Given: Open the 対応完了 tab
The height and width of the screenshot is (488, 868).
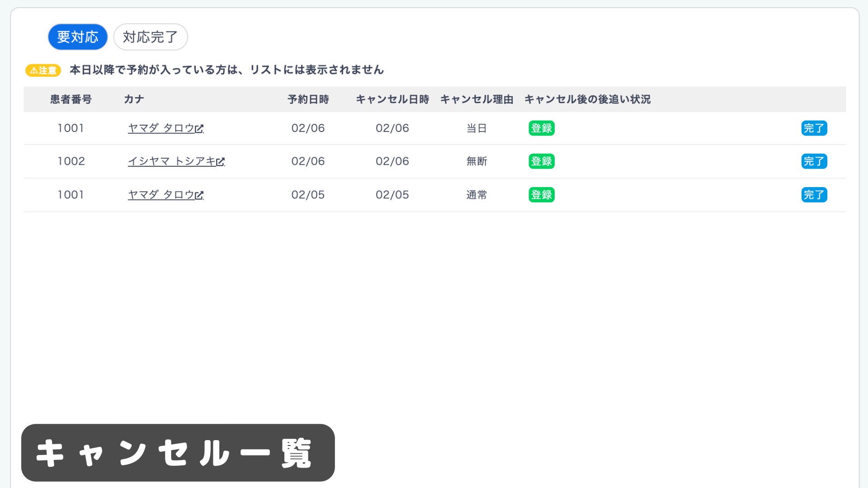Looking at the screenshot, I should pyautogui.click(x=150, y=37).
